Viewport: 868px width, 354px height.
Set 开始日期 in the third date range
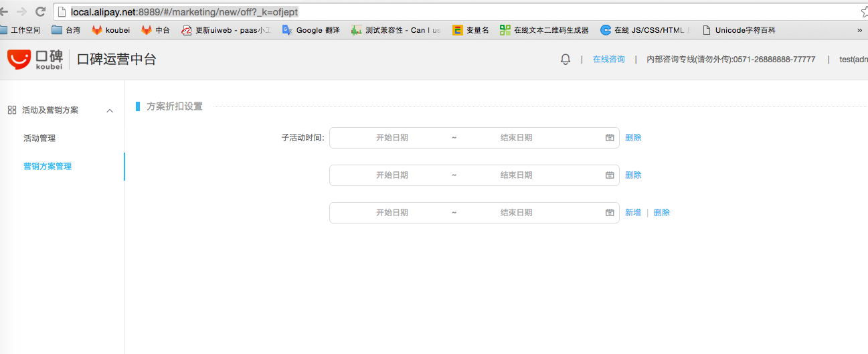[x=392, y=213]
